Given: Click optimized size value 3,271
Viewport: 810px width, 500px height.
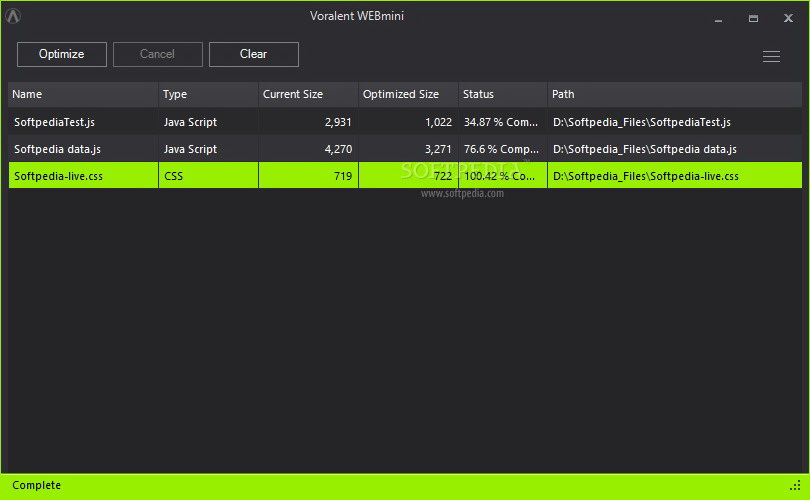Looking at the screenshot, I should point(438,149).
